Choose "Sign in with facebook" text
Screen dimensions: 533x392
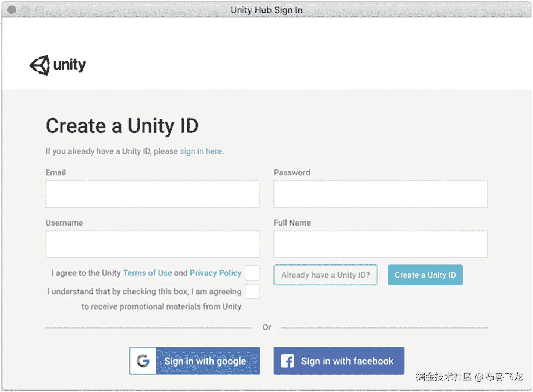[x=347, y=361]
